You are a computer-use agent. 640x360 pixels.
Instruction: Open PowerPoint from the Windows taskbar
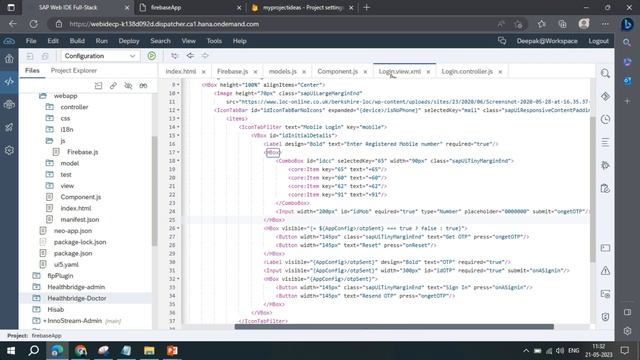(x=172, y=351)
